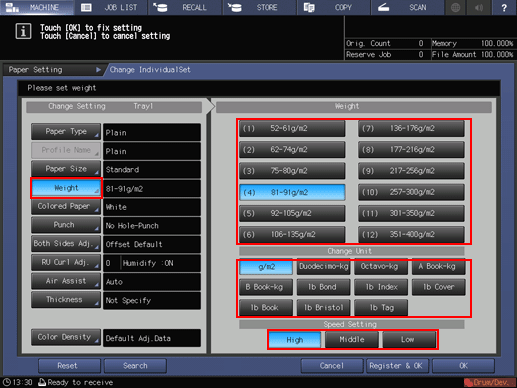
Task: Select weight (11) 301-350g/m2
Action: click(x=411, y=213)
